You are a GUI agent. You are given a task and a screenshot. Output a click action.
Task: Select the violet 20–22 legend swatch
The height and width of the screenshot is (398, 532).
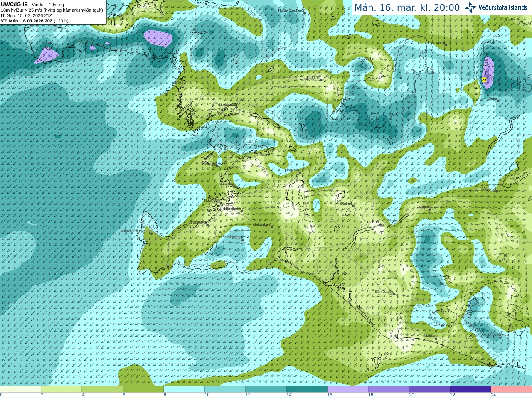click(x=430, y=389)
